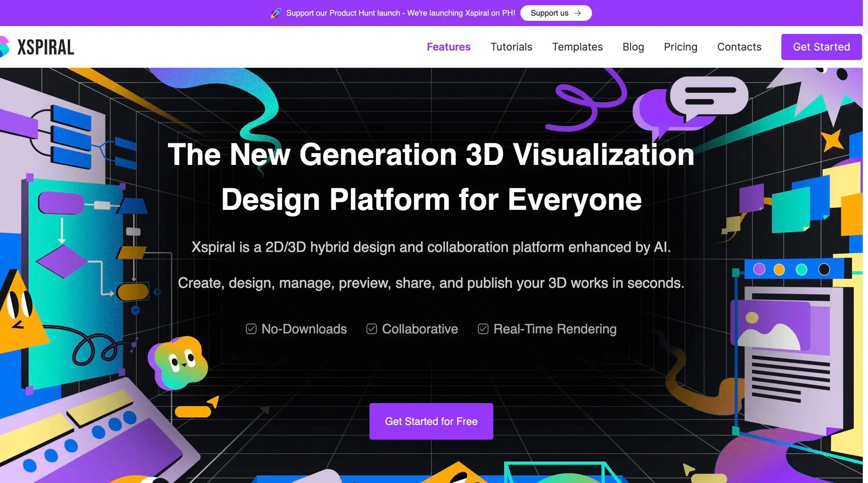The height and width of the screenshot is (483, 868).
Task: Click the Xspiral logo in the header
Action: point(37,47)
